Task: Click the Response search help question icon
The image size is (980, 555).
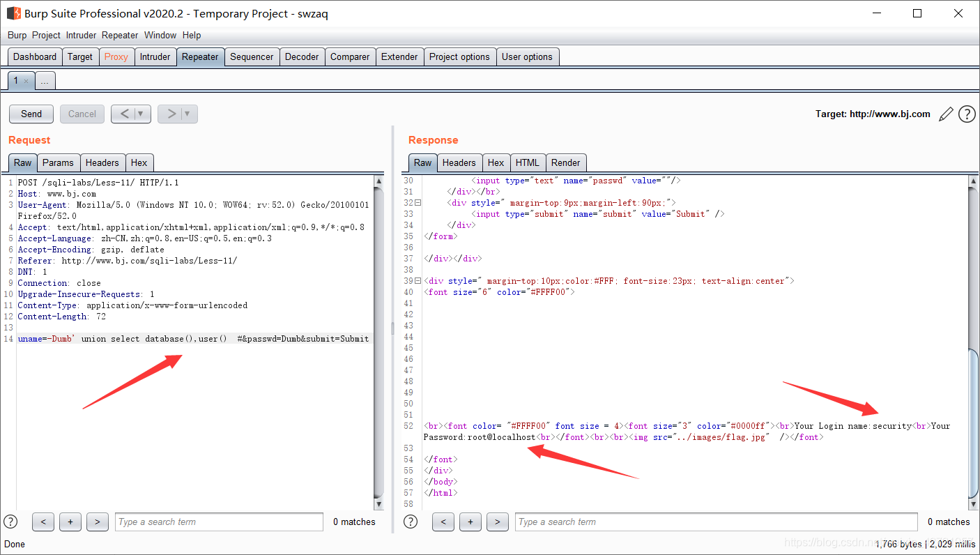Action: coord(411,522)
